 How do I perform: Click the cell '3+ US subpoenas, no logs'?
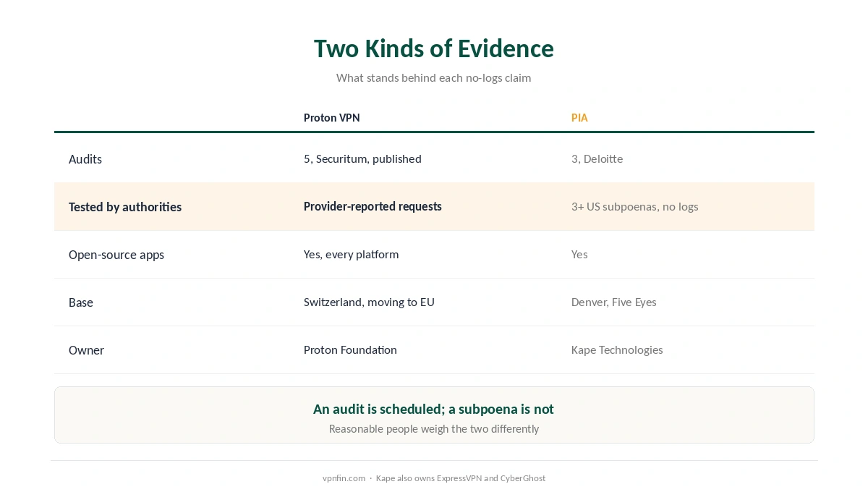coord(635,207)
